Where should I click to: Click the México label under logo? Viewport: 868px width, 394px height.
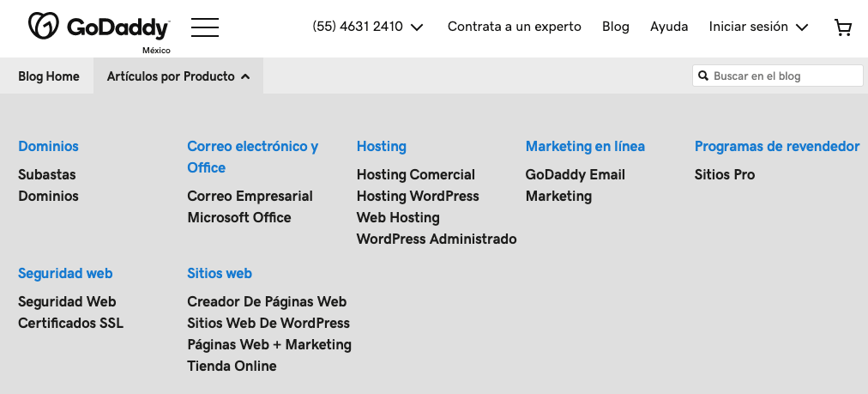coord(157,51)
